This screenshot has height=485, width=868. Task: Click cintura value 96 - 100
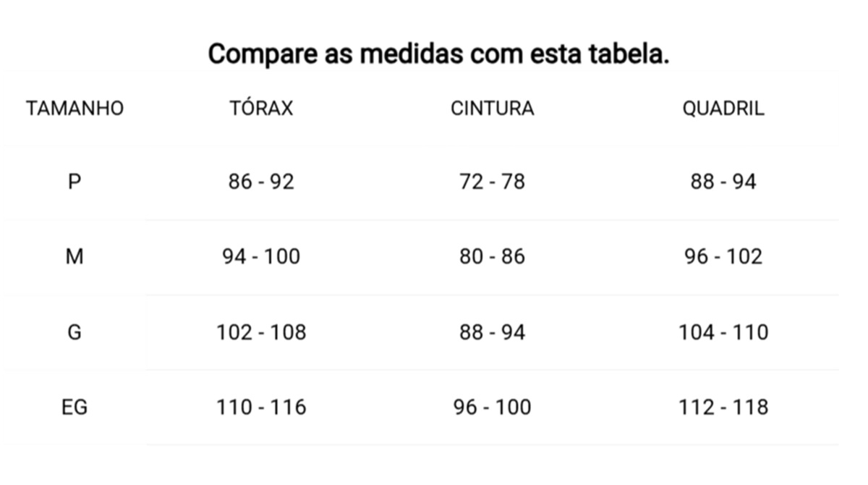click(x=493, y=408)
